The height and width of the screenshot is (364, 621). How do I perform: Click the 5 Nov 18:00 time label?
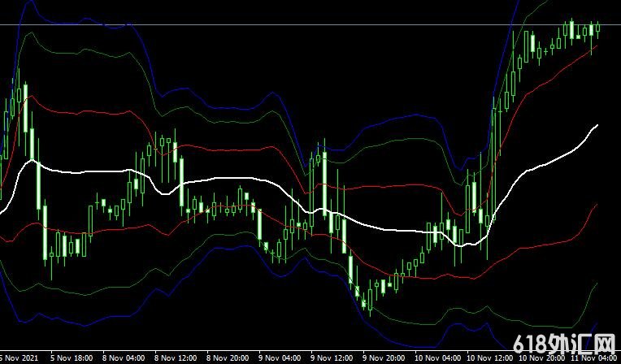pos(70,357)
